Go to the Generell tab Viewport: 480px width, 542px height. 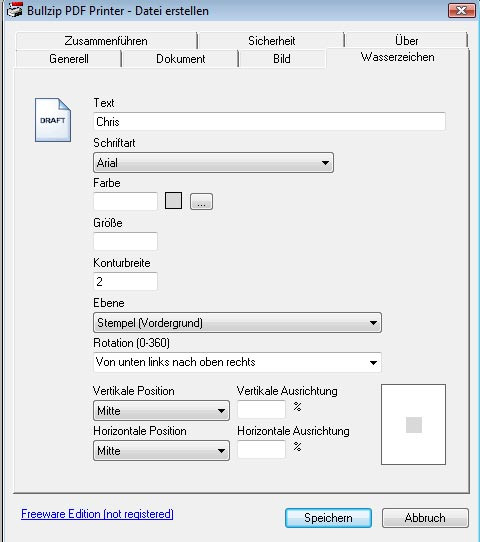[x=69, y=59]
